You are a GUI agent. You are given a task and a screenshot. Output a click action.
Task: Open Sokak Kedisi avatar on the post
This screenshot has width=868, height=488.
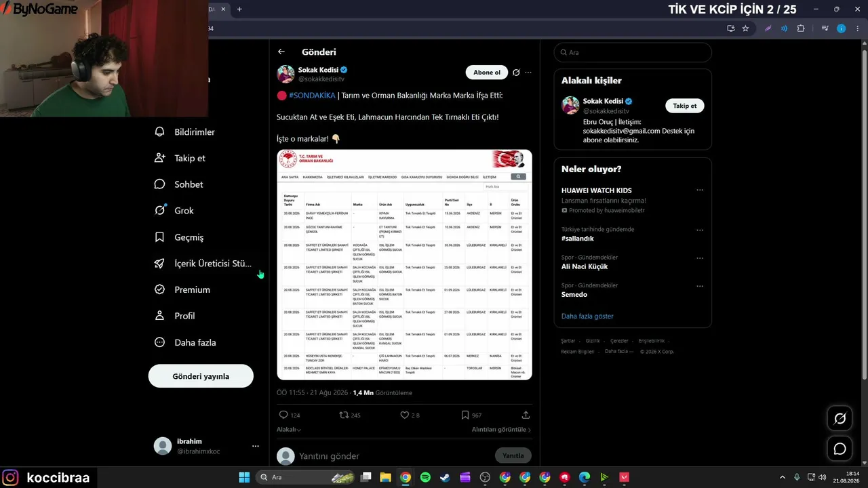285,74
